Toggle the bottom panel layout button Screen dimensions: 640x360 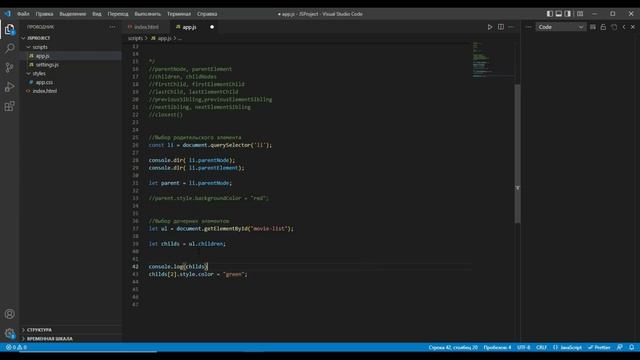pyautogui.click(x=559, y=13)
